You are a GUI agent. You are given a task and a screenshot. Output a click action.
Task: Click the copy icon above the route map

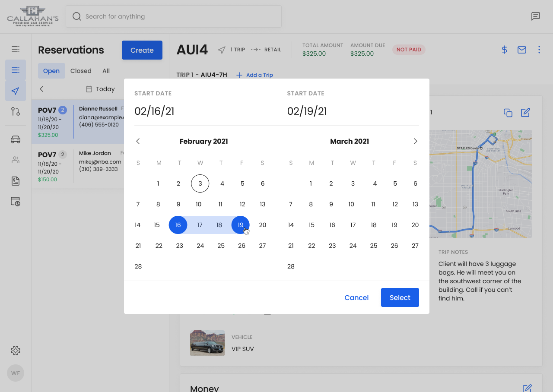coord(508,113)
